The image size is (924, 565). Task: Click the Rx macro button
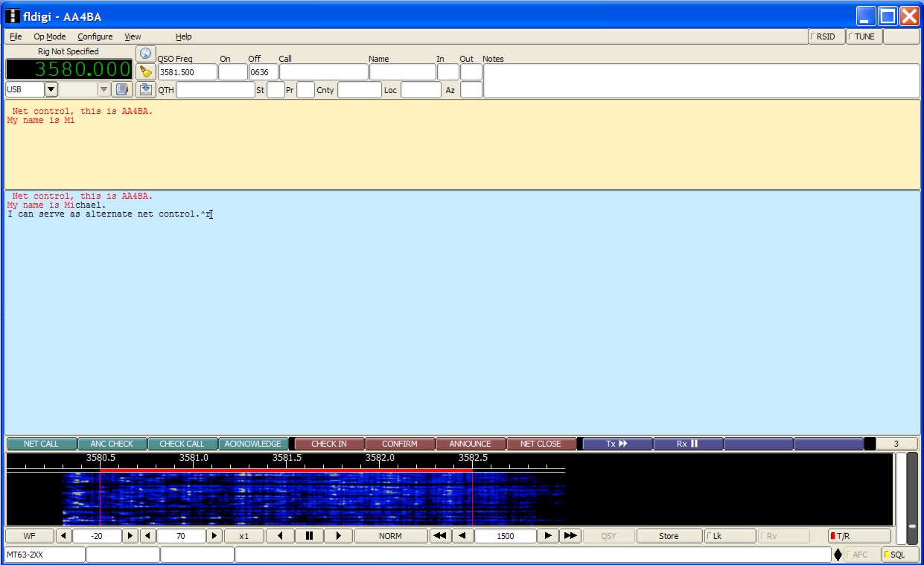(688, 444)
